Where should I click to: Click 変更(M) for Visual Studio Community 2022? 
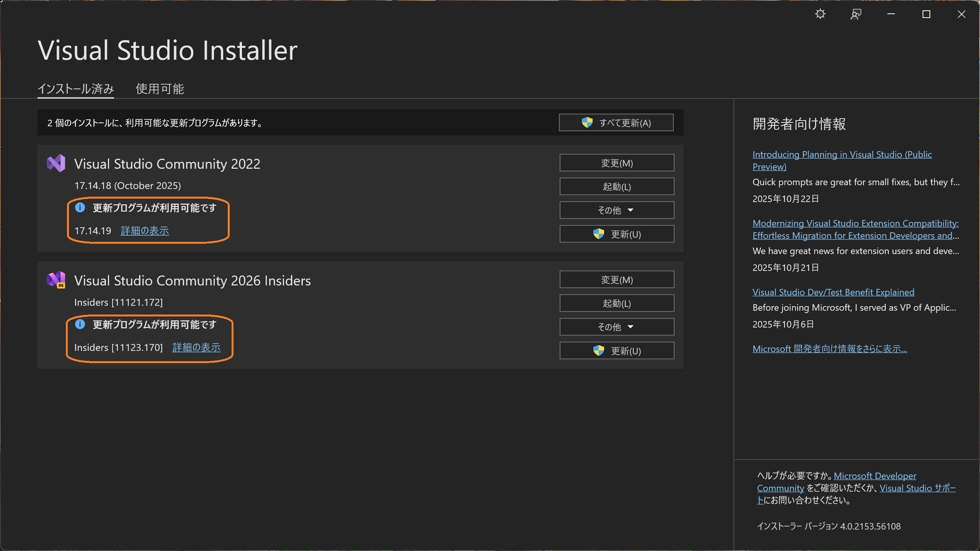tap(617, 163)
